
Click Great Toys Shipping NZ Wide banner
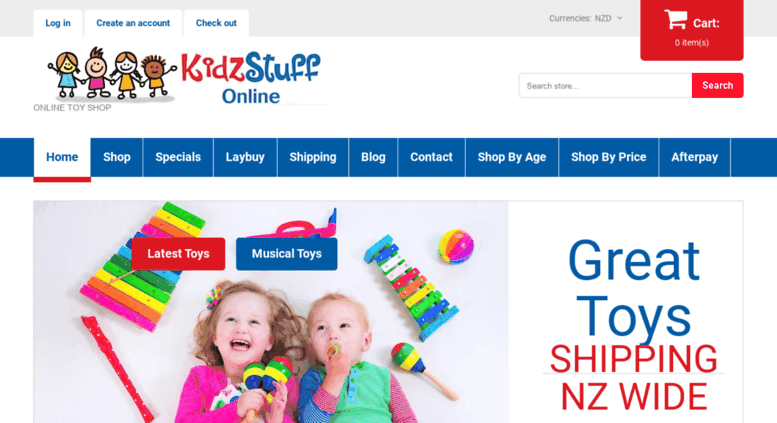click(x=633, y=324)
